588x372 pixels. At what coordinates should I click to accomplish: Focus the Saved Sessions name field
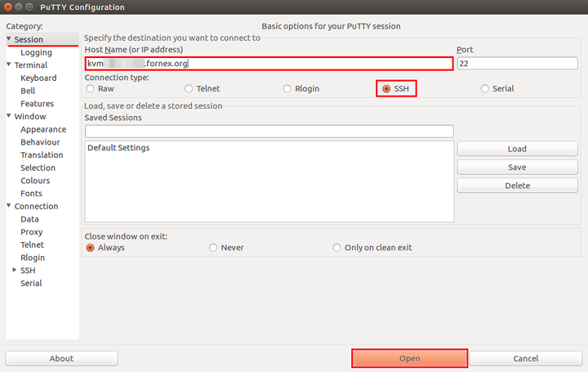269,132
